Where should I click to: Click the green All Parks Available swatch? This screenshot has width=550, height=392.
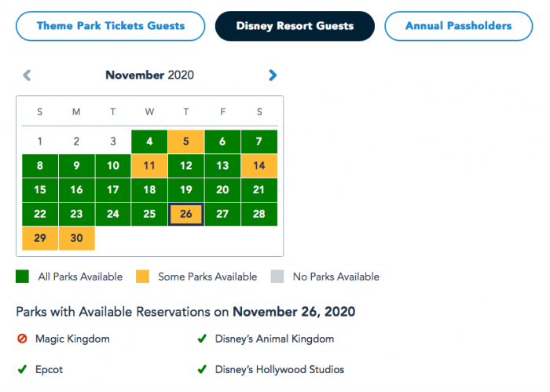pyautogui.click(x=22, y=277)
